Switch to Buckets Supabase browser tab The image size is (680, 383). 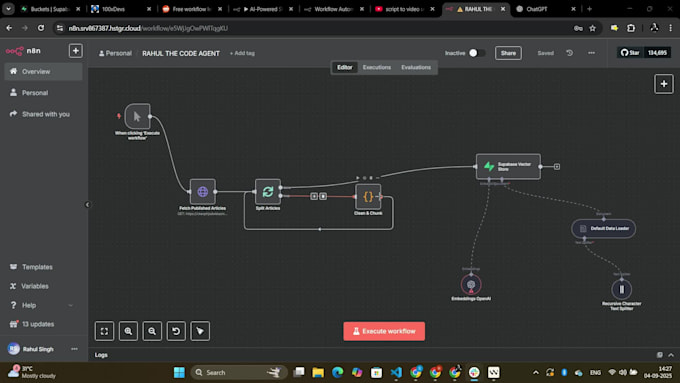tap(50, 9)
